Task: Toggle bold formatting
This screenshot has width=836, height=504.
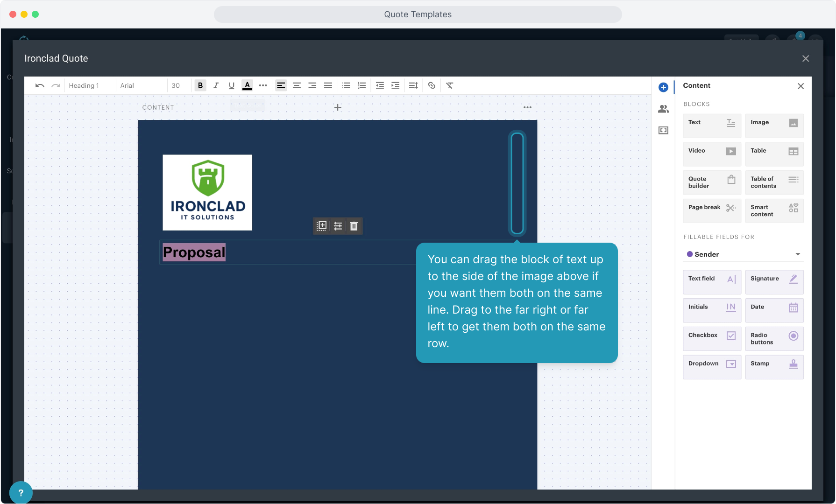Action: 200,85
